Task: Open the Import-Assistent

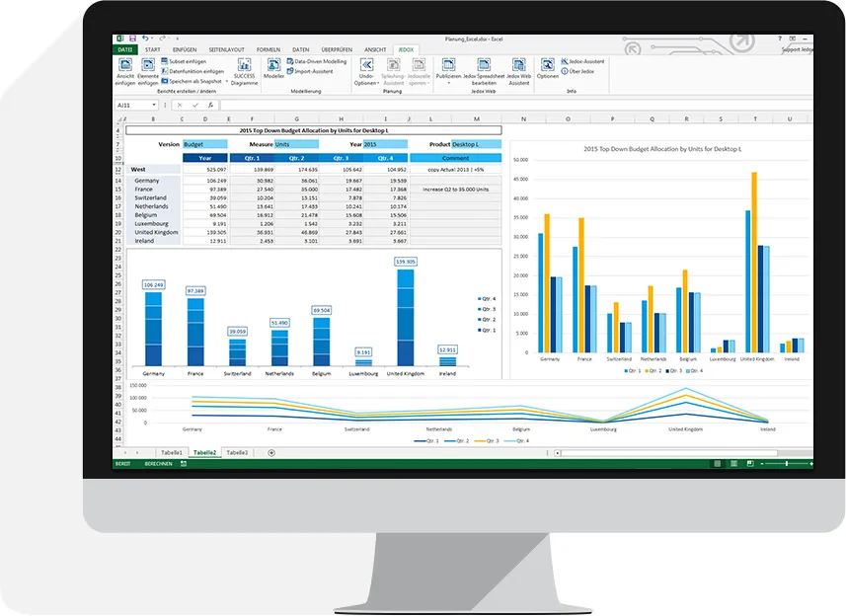Action: coord(310,71)
